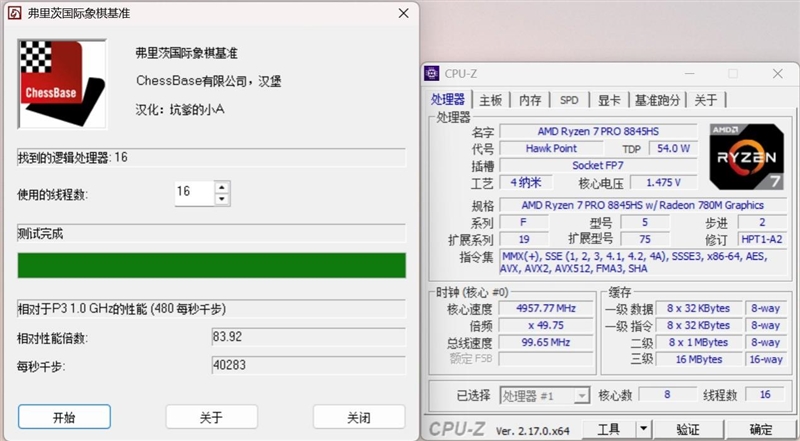This screenshot has width=800, height=441.
Task: Click the 确定 button in CPU-Z
Action: pos(761,429)
